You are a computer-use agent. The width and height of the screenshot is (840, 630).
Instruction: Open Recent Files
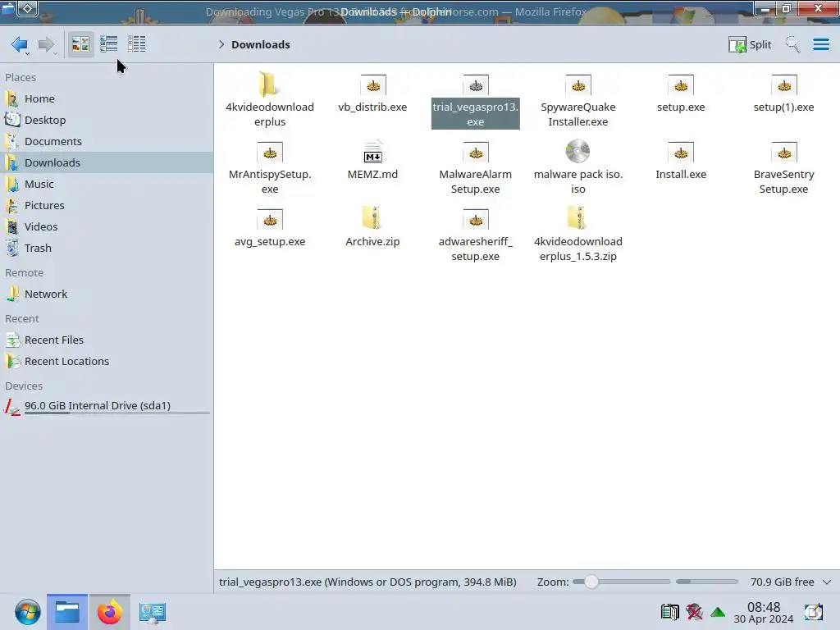(x=107, y=340)
